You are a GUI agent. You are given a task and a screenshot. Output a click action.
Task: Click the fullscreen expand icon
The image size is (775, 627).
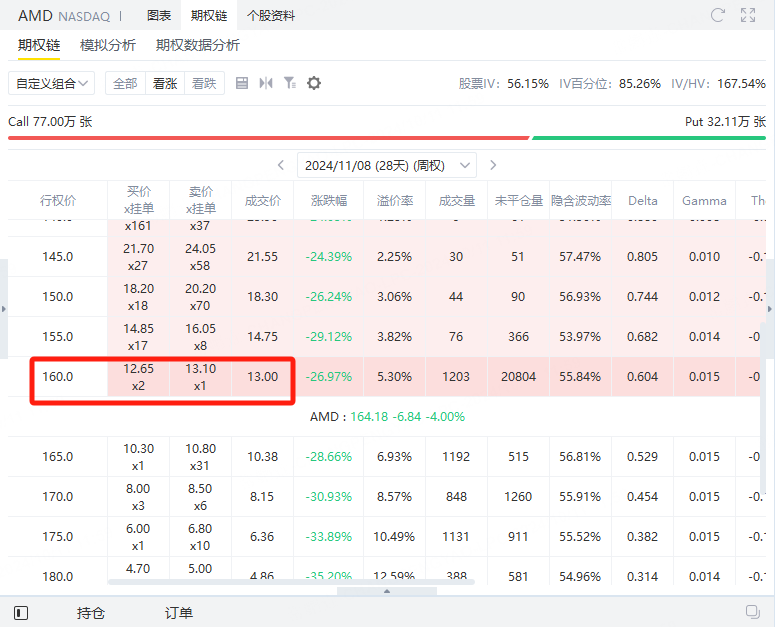(x=748, y=15)
